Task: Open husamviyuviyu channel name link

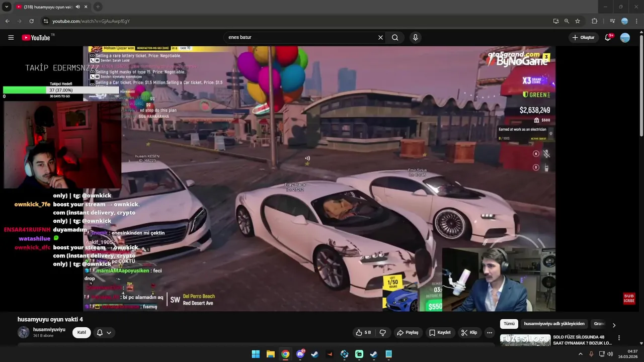Action: click(x=49, y=329)
